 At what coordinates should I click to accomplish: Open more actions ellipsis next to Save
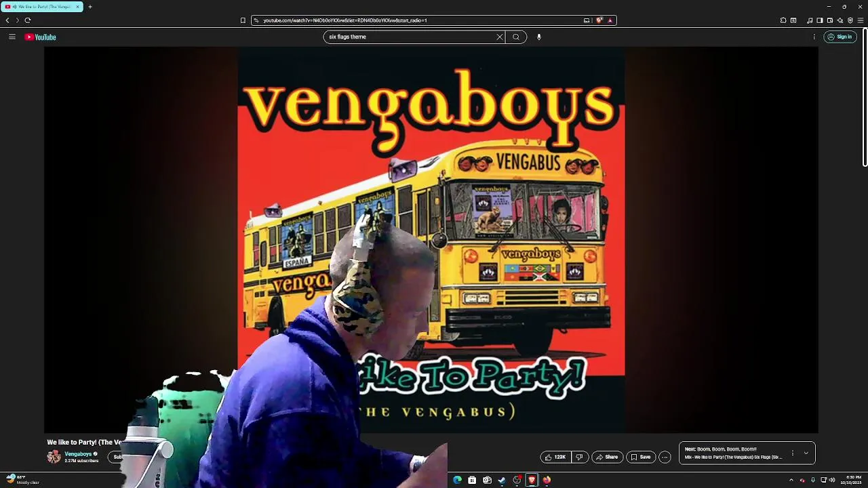pos(665,457)
